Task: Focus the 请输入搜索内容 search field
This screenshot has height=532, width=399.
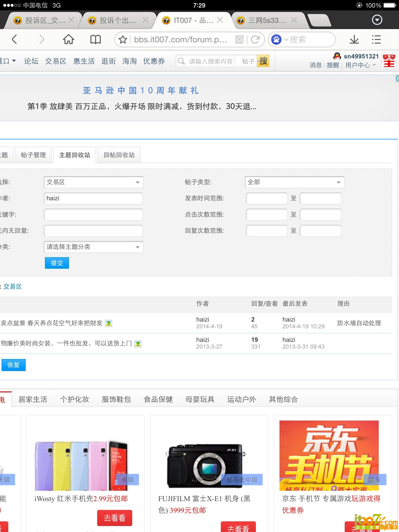Action: (211, 61)
